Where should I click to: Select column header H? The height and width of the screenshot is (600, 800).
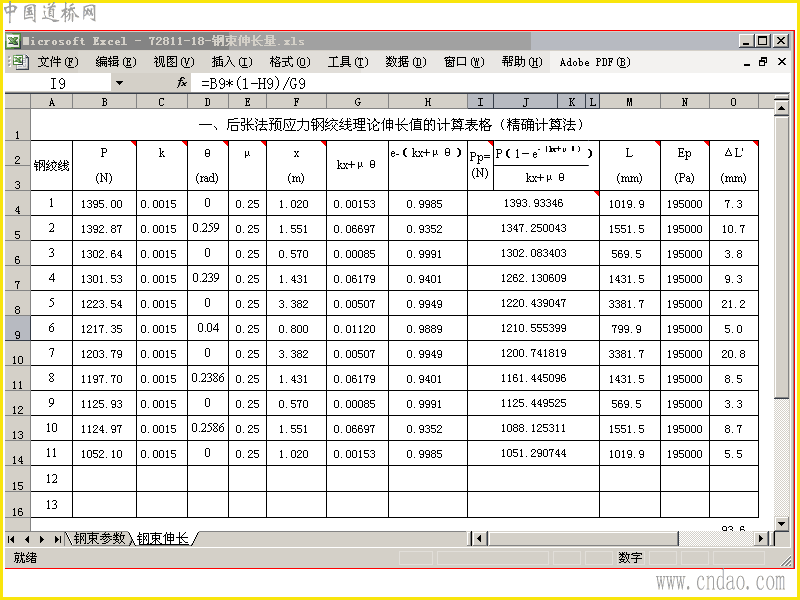428,102
